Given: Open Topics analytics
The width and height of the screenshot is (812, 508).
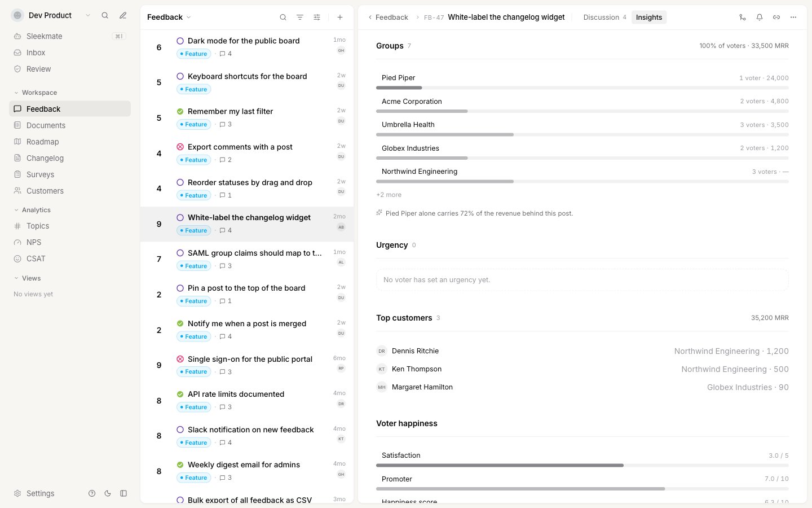Looking at the screenshot, I should [x=70, y=226].
